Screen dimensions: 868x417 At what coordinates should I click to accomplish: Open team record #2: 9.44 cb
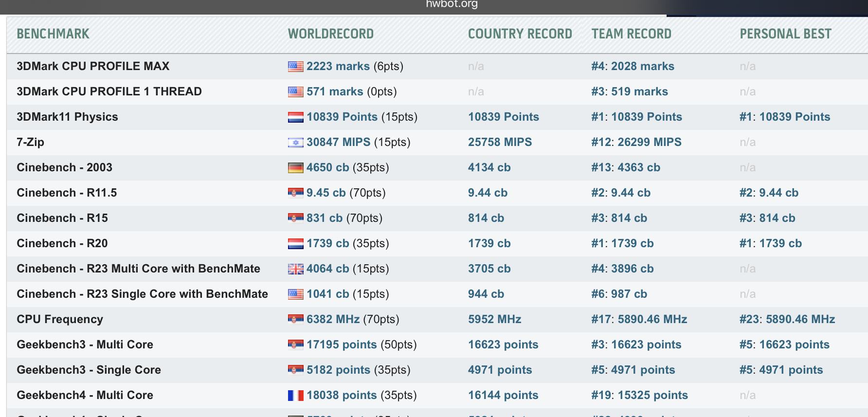coord(621,193)
